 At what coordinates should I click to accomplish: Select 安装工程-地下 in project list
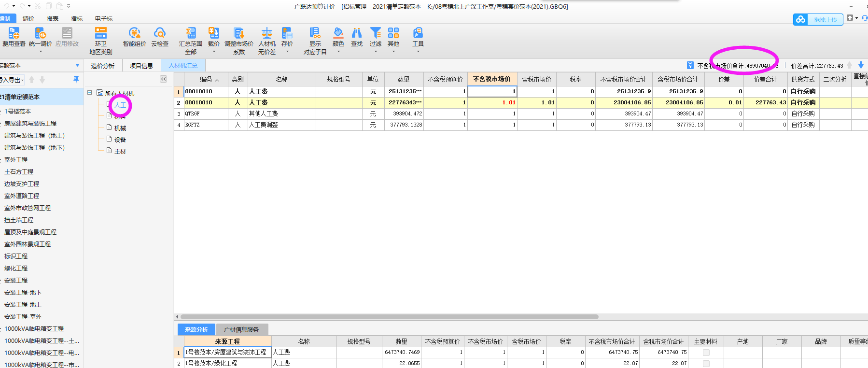pyautogui.click(x=23, y=292)
